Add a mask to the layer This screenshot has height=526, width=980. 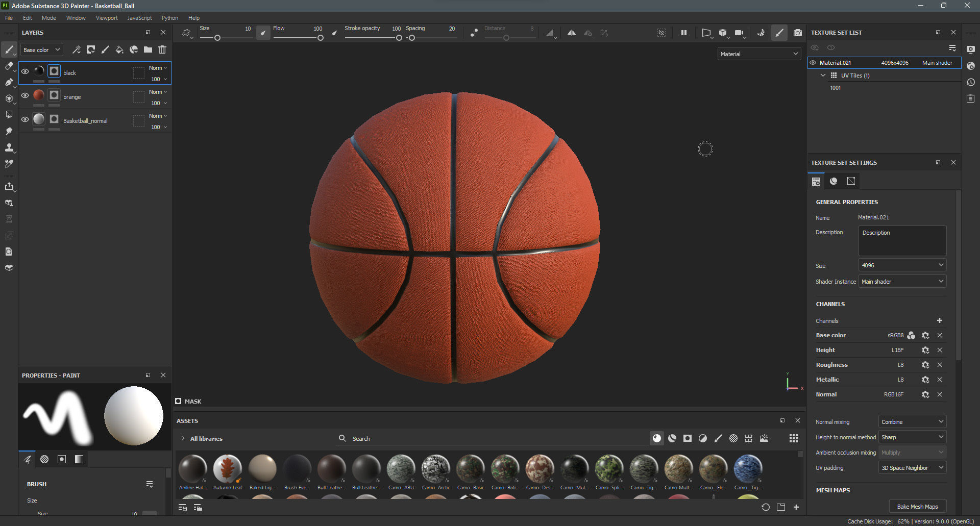tap(91, 49)
